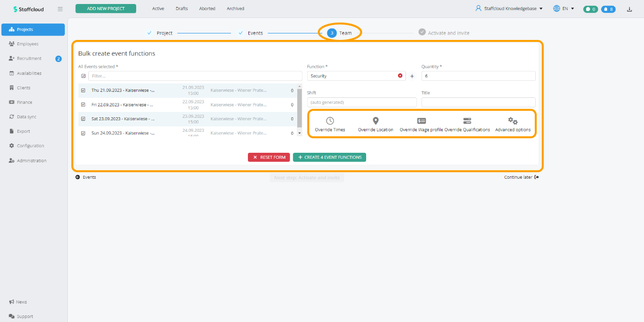The width and height of the screenshot is (644, 322).
Task: Switch to Active projects tab
Action: (158, 8)
